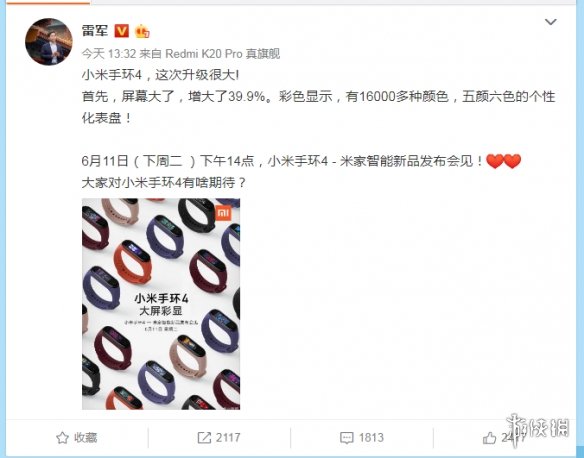Click the repost share icon
This screenshot has height=458, width=584.
coord(204,438)
